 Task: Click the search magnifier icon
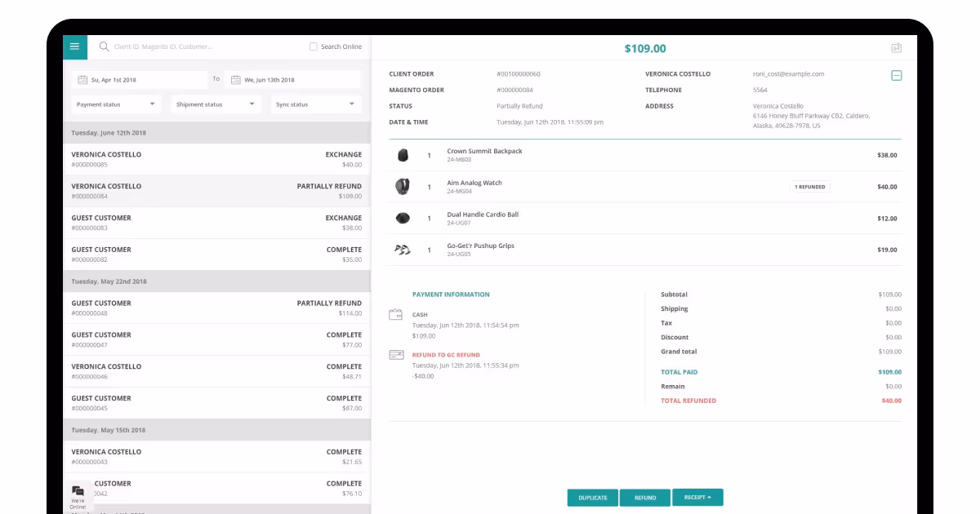104,47
